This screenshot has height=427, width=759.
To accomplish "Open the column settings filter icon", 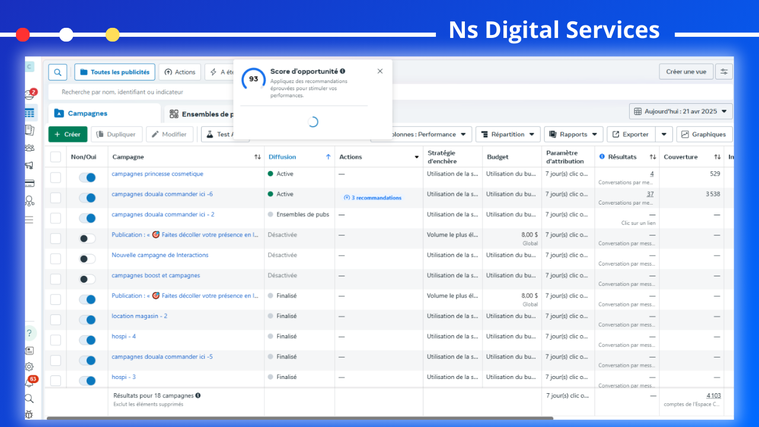I will (724, 72).
